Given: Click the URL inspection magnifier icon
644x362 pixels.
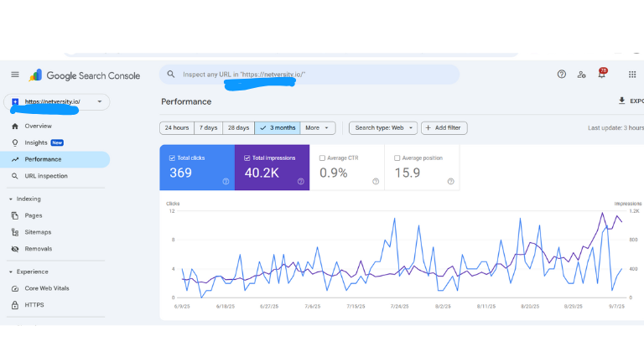Looking at the screenshot, I should (x=15, y=176).
